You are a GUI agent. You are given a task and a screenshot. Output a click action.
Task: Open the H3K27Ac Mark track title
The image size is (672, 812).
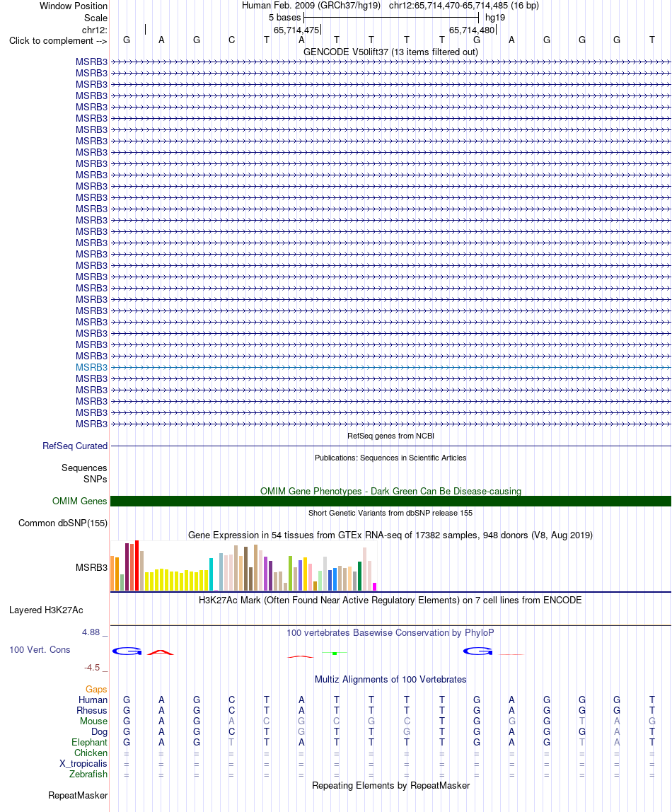pos(390,601)
